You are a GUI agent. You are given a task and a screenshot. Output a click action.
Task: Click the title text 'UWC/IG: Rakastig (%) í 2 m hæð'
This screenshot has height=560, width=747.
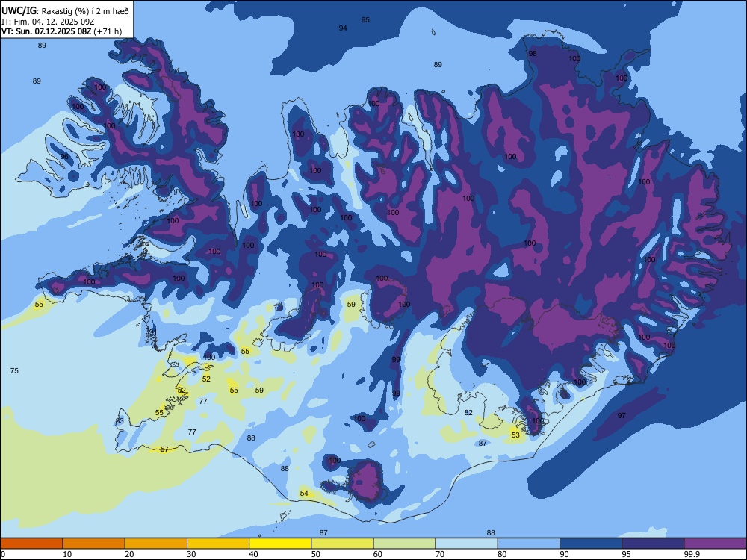click(65, 10)
